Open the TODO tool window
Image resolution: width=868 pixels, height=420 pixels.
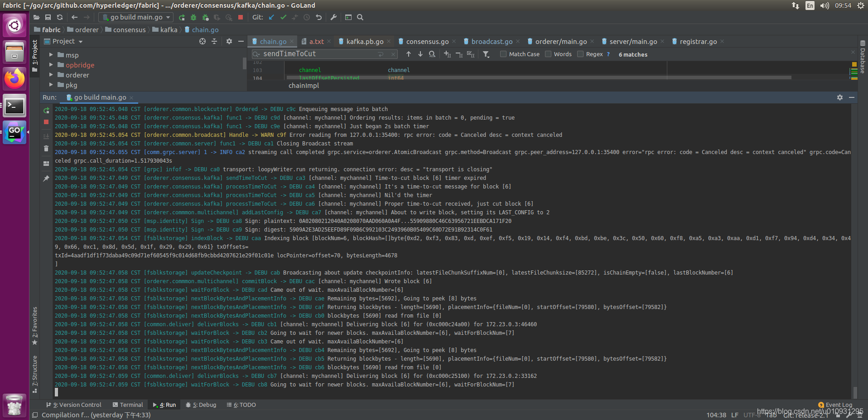[x=241, y=405]
